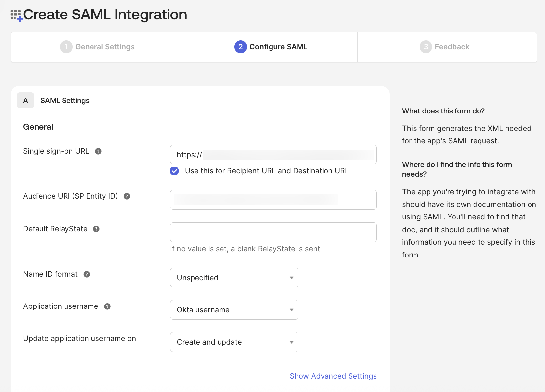The height and width of the screenshot is (392, 545).
Task: Open the Name ID format dropdown
Action: click(234, 277)
